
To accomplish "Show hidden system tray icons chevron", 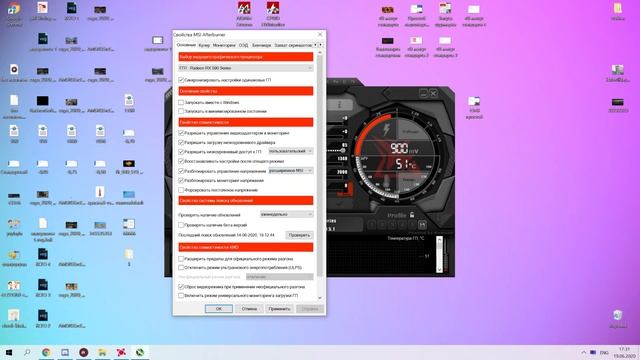I will click(x=583, y=352).
